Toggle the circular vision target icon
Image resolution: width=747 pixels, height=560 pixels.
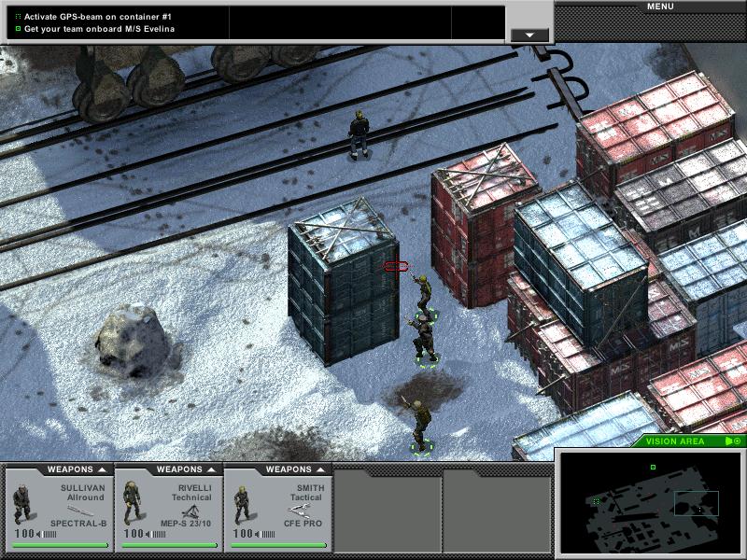pyautogui.click(x=738, y=441)
